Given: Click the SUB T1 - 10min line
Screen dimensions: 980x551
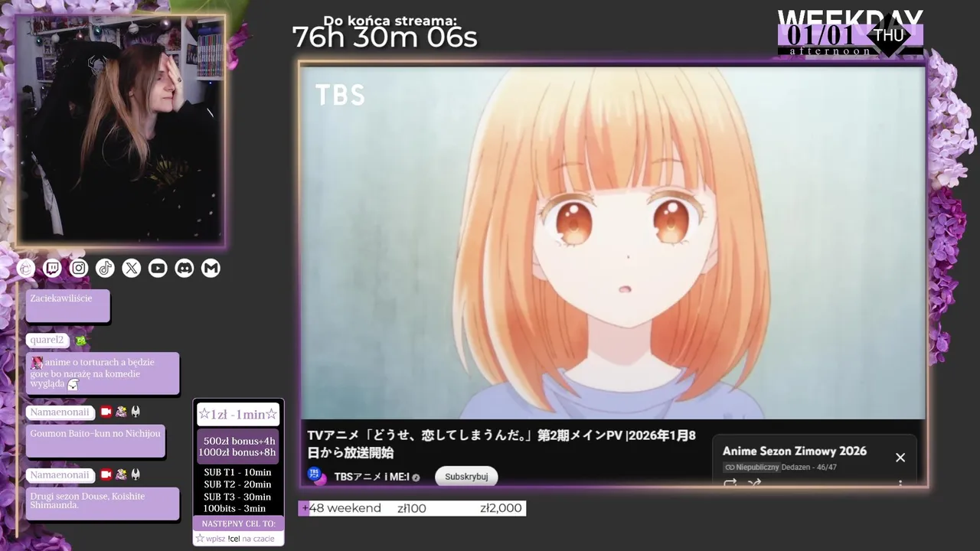Looking at the screenshot, I should (x=237, y=472).
